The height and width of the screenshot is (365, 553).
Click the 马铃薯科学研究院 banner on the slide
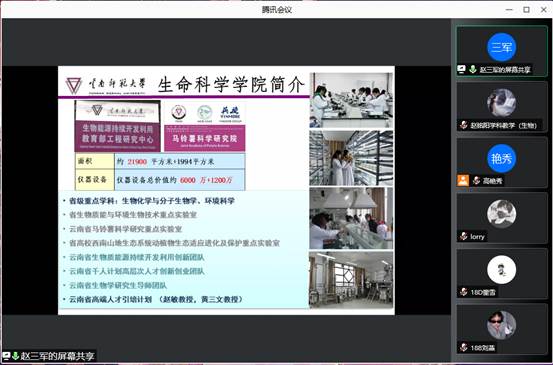pyautogui.click(x=205, y=138)
